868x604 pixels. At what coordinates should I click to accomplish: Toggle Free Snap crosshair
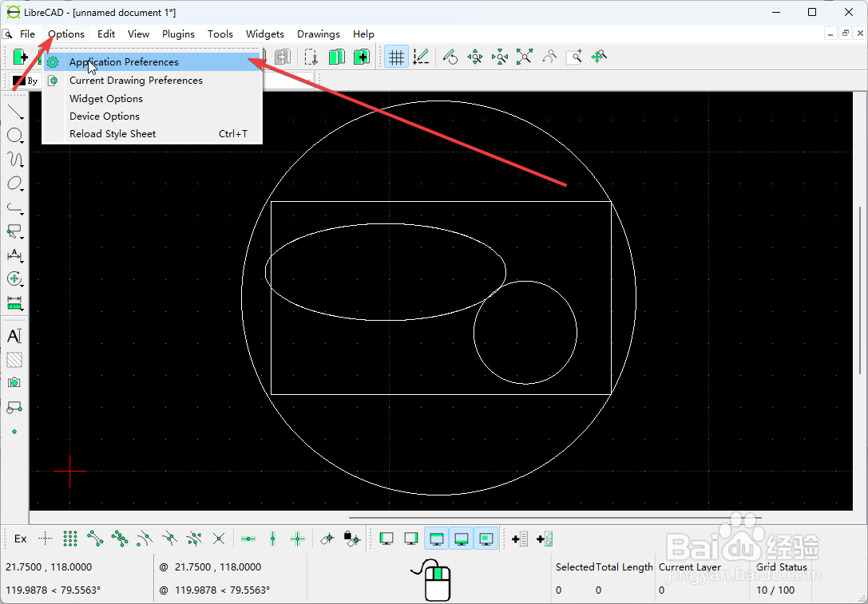[x=46, y=539]
